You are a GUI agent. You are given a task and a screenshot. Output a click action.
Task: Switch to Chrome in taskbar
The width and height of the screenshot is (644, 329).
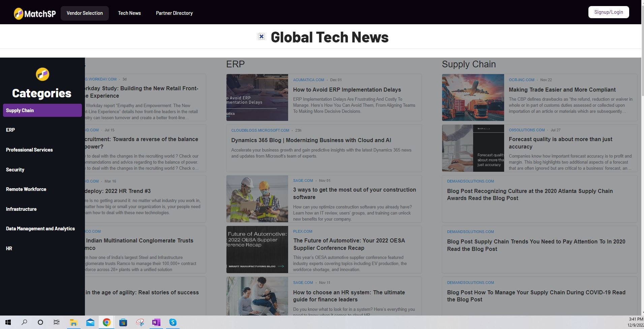pyautogui.click(x=106, y=322)
